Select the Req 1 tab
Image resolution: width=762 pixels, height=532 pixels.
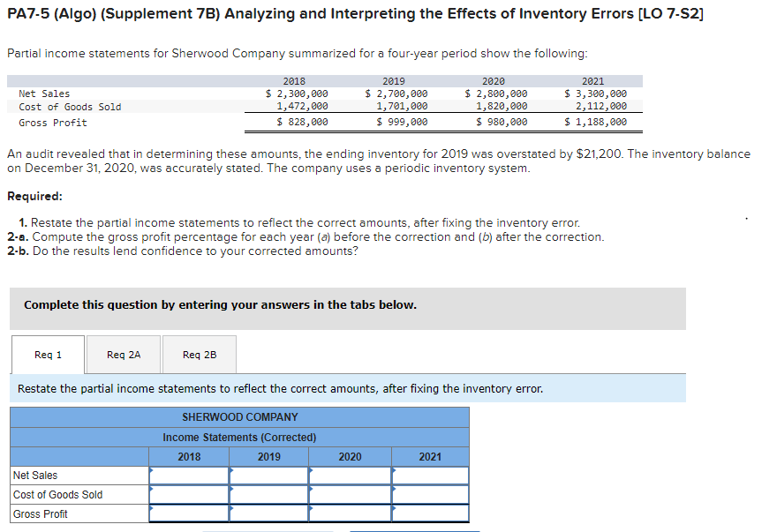48,354
